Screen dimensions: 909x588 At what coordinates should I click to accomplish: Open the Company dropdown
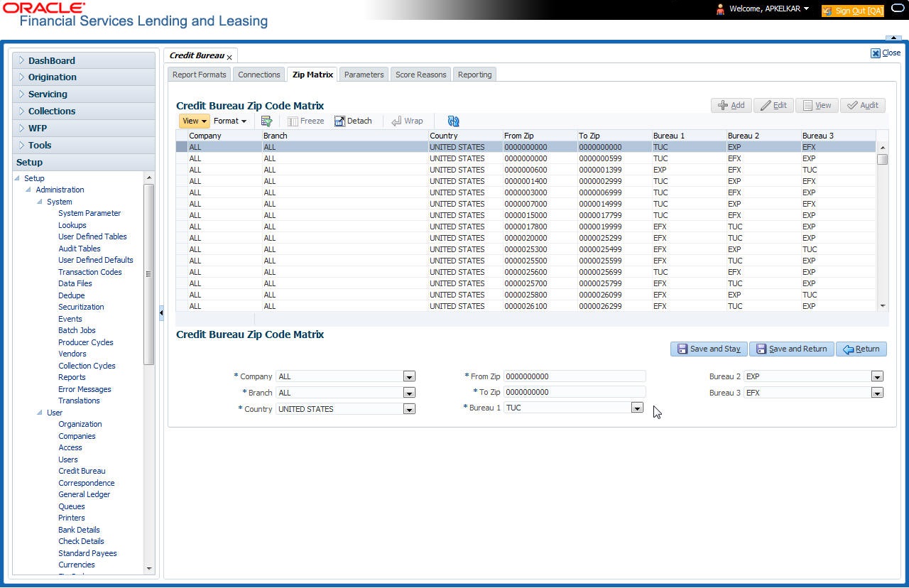[x=409, y=376]
